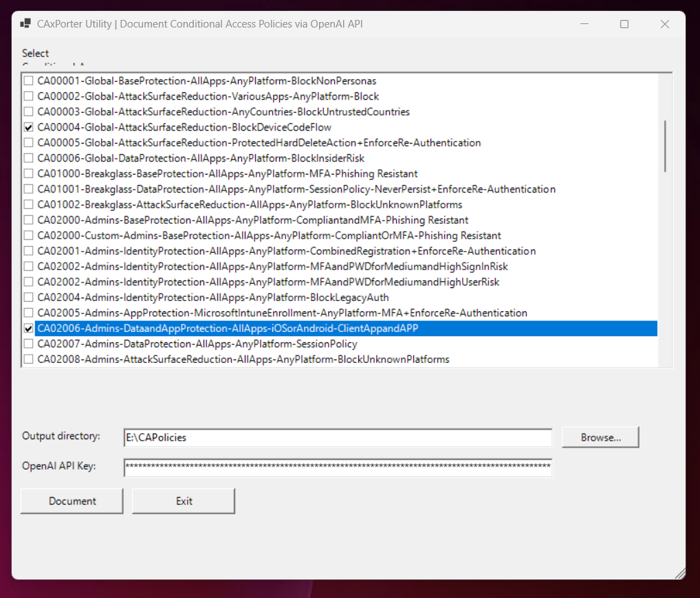Select CA02008 Admins BlockUnknownPlatforms list entry
Viewport: 700px width, 598px height.
(243, 359)
